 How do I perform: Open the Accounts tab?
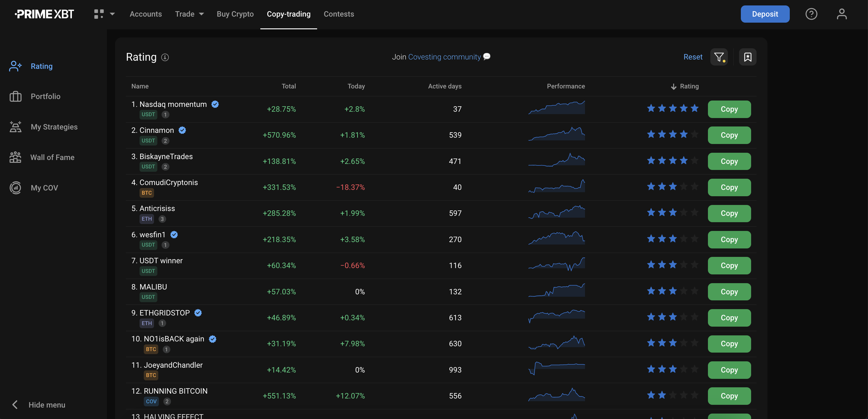tap(146, 14)
